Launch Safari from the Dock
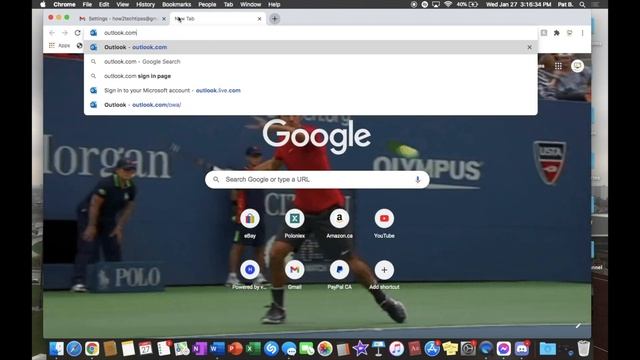Image resolution: width=640 pixels, height=360 pixels. tap(74, 349)
